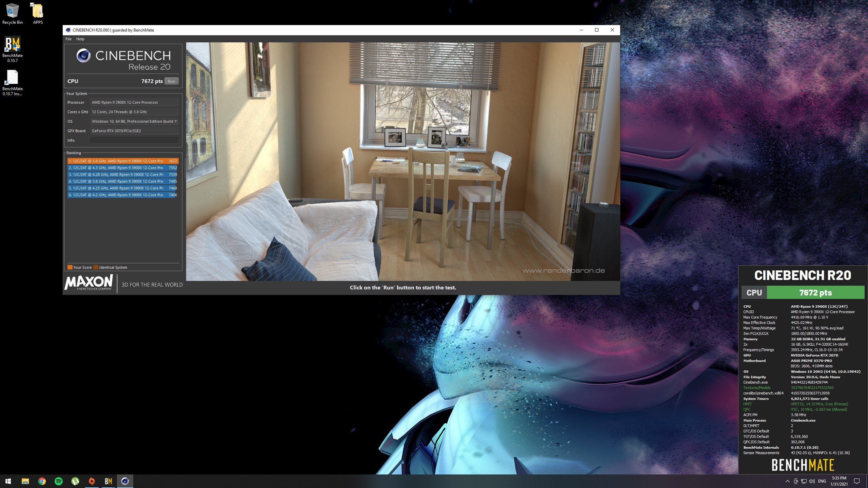Viewport: 868px width, 488px height.
Task: Click the CINEBENCH R20 heading in BenchMate overlay
Action: 803,275
